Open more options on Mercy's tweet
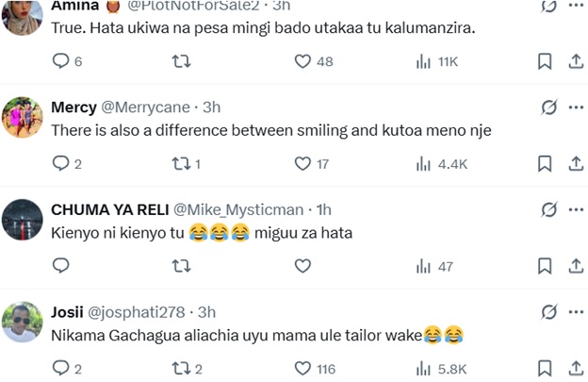The image size is (588, 382). pyautogui.click(x=576, y=108)
